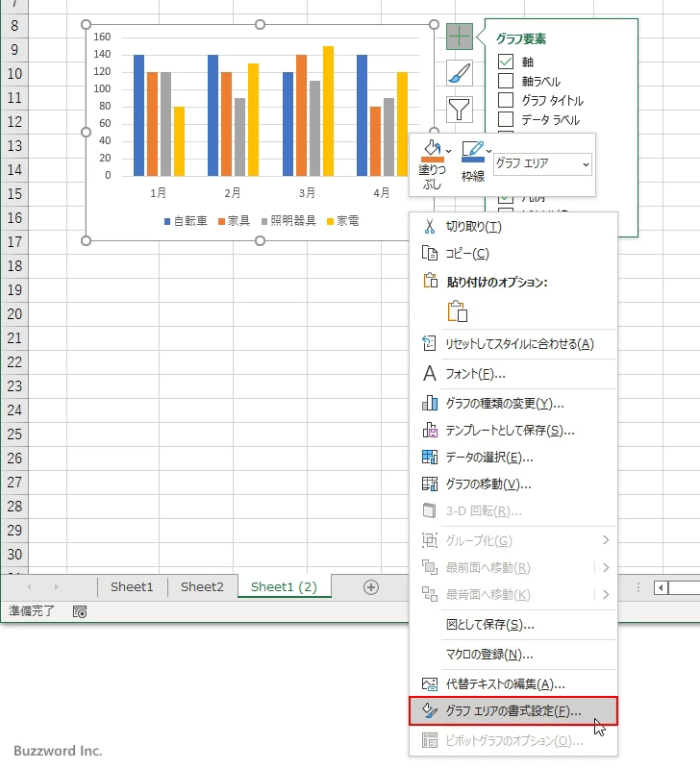Viewport: 700px width, 769px height.
Task: Expand the グループ化 submenu arrow
Action: pyautogui.click(x=606, y=540)
